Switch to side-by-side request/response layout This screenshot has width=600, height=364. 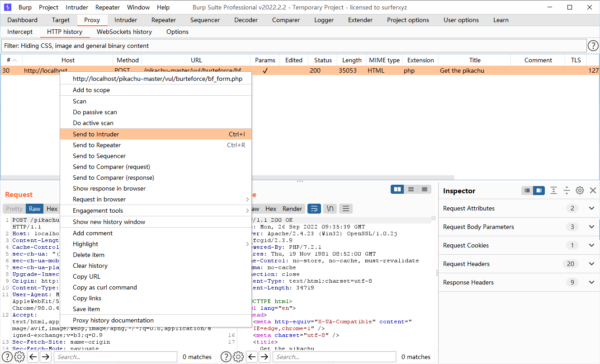tap(398, 189)
